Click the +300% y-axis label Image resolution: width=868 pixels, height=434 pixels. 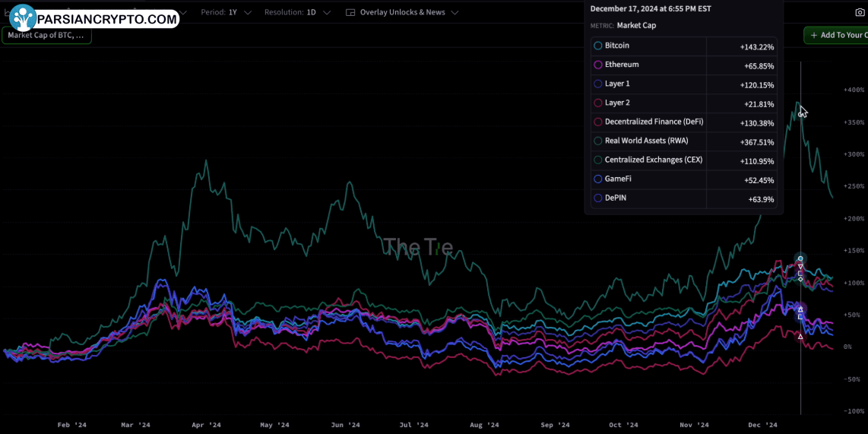point(854,154)
